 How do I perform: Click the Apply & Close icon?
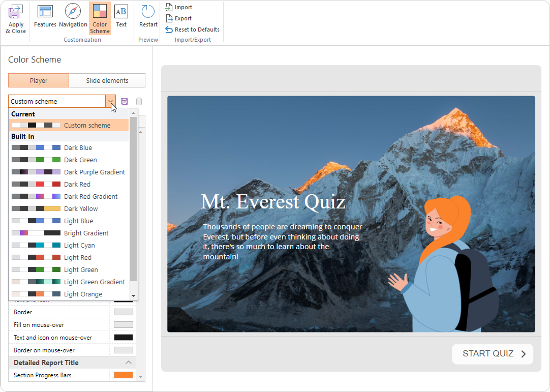(x=16, y=12)
